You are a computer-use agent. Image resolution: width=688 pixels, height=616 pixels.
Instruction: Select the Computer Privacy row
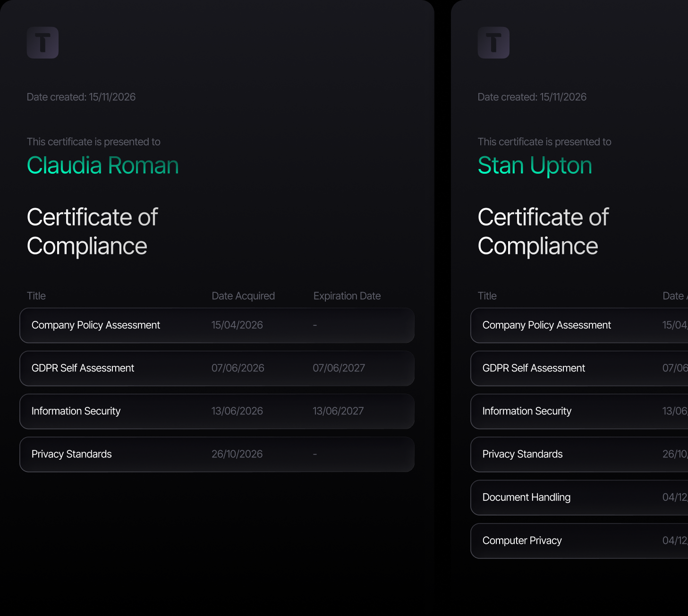579,541
